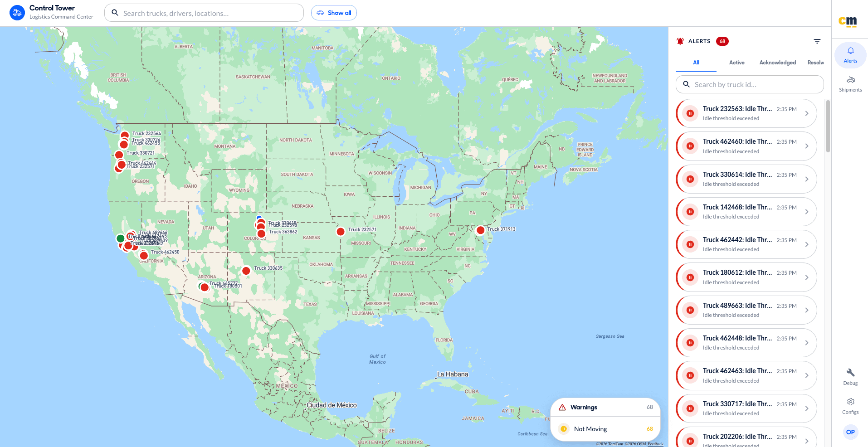Click the pause icon on the Truck 330614 alert
Viewport: 868px width, 447px height.
[x=690, y=179]
